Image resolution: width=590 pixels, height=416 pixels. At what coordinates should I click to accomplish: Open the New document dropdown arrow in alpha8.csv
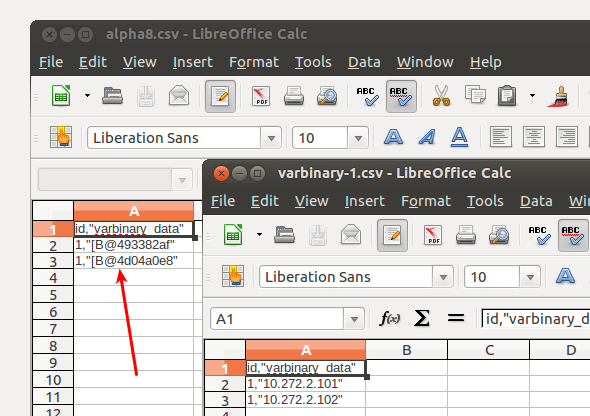[x=87, y=96]
